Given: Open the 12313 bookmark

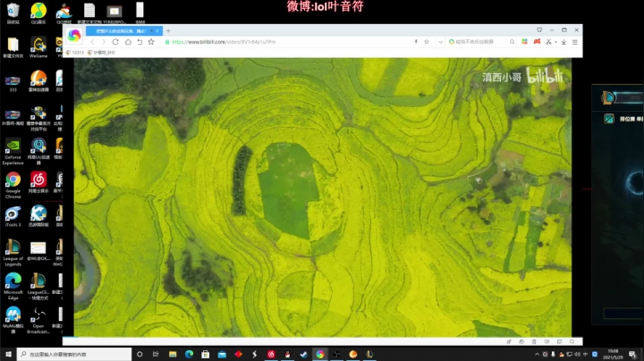Looking at the screenshot, I should [x=75, y=53].
